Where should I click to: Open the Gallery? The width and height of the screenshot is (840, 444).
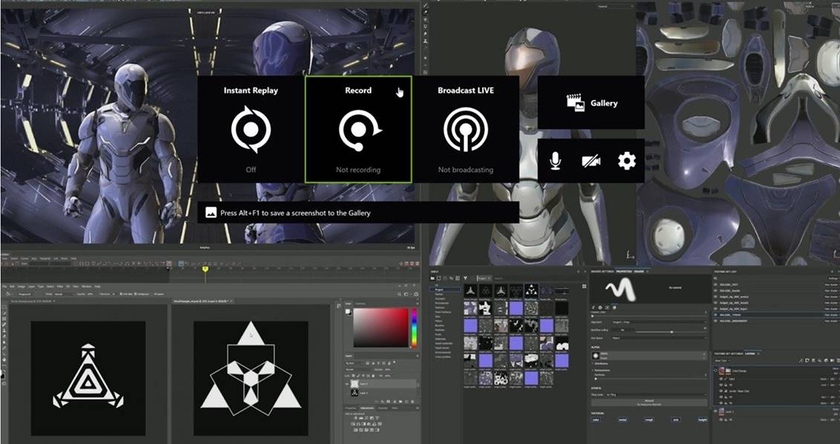click(x=590, y=103)
